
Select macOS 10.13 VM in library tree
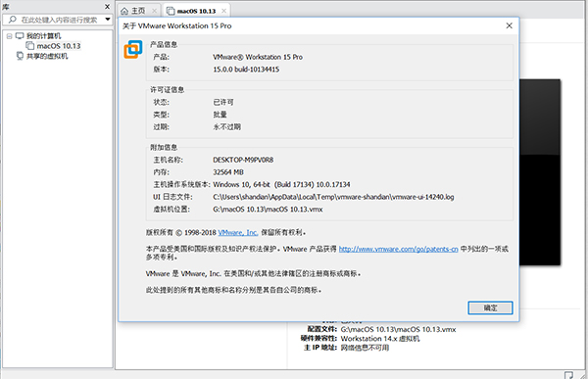pos(59,46)
